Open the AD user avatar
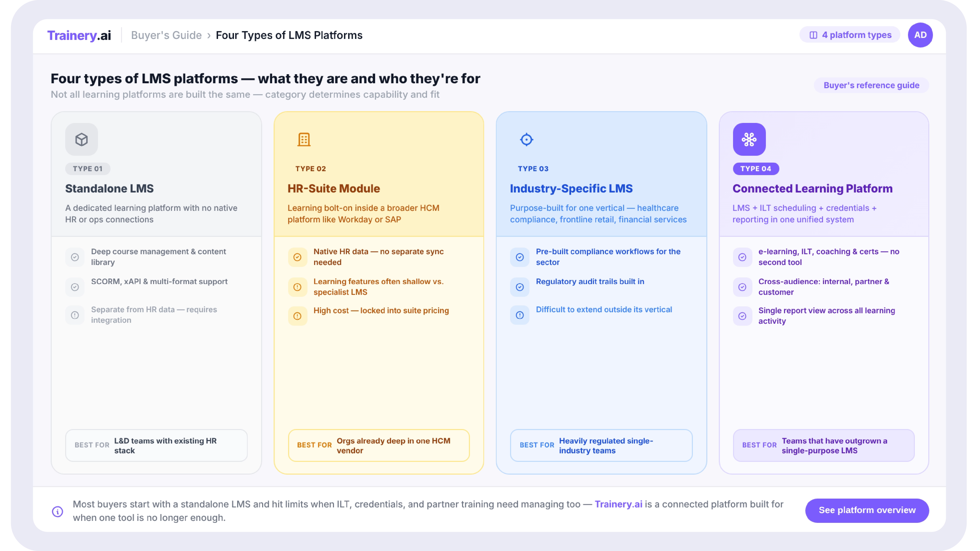The image size is (980, 551). coord(920,35)
